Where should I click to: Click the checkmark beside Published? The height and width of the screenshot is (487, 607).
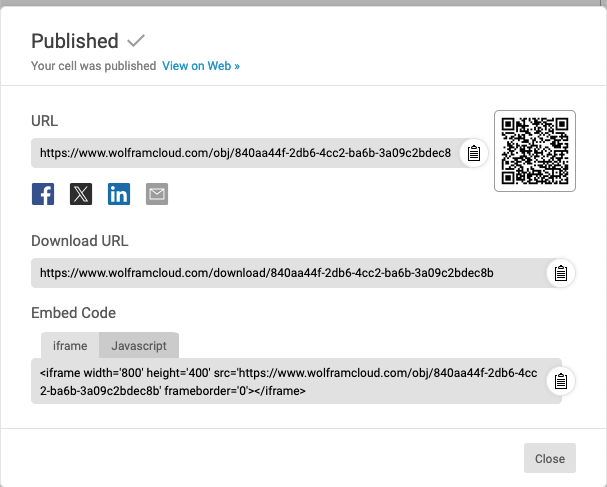136,41
